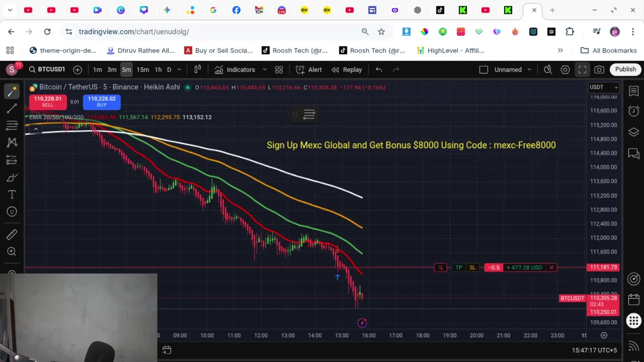Open All Bookmarks folder
The width and height of the screenshot is (644, 362).
click(608, 50)
